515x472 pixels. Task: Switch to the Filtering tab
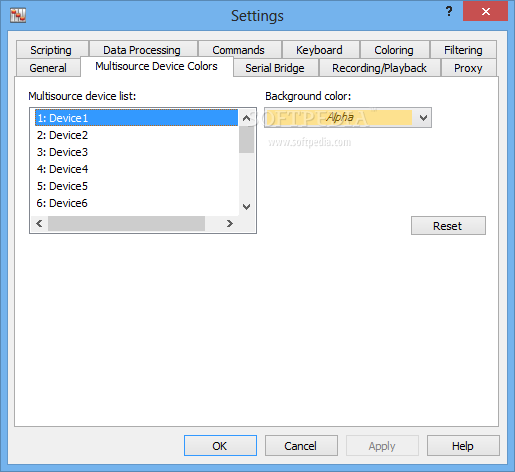463,50
